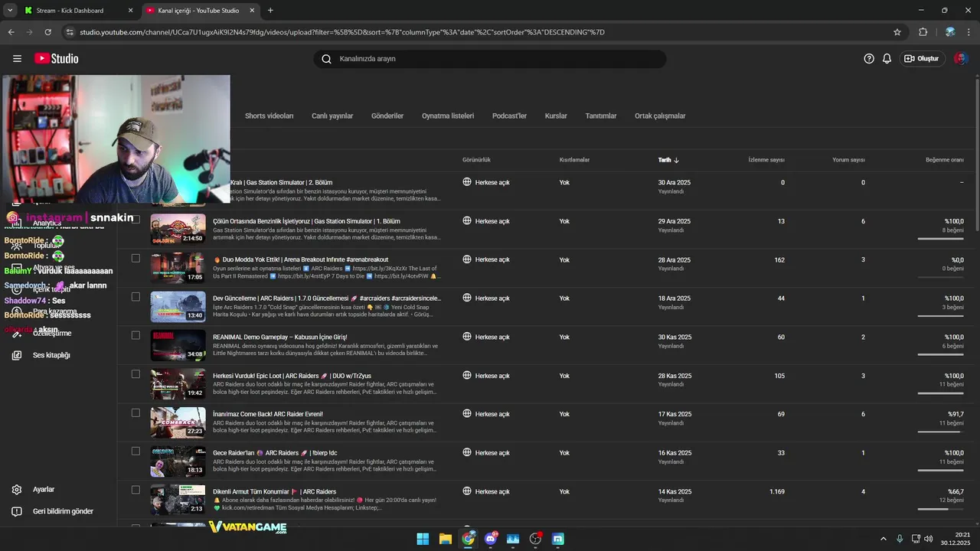
Task: Change visibility of 18 Ara 2025 video
Action: 486,298
